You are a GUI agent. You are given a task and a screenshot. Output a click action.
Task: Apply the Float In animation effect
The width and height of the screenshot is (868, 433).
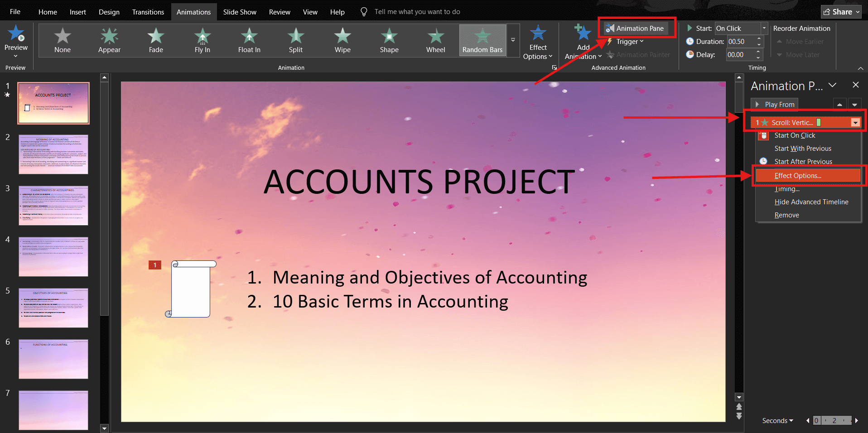[249, 40]
